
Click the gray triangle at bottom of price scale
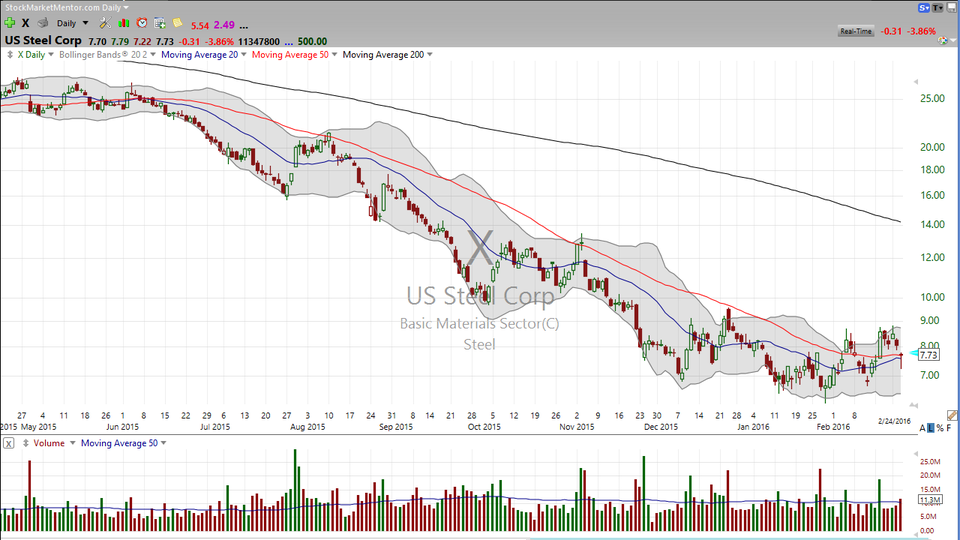[916, 405]
